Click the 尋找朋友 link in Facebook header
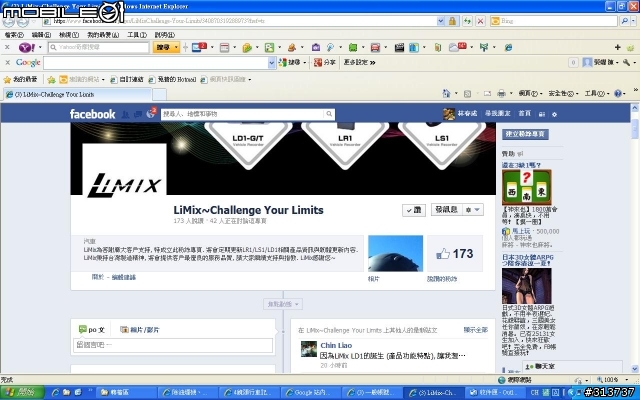This screenshot has width=640, height=400. pos(498,113)
